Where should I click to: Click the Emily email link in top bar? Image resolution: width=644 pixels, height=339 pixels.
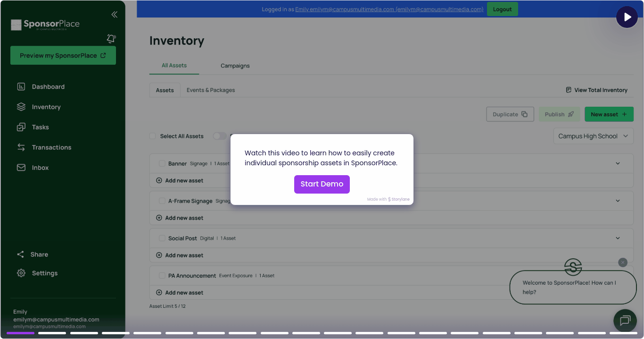pyautogui.click(x=389, y=9)
